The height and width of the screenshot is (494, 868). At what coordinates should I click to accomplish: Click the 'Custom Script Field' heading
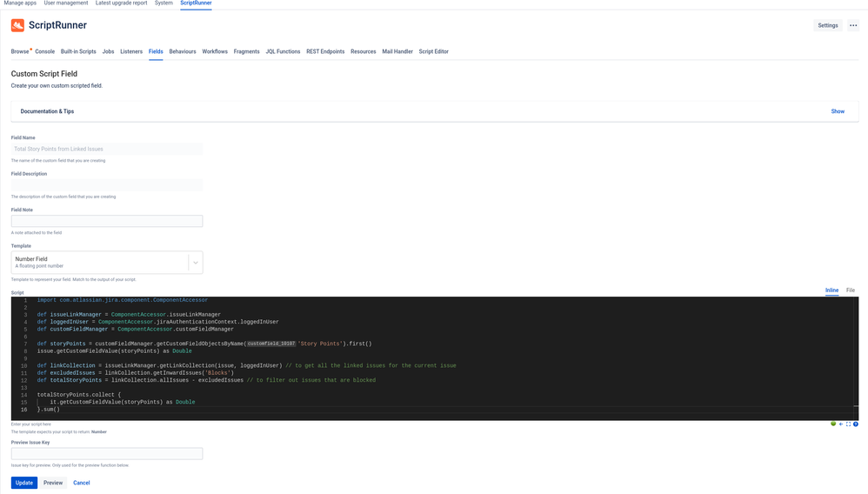[44, 74]
